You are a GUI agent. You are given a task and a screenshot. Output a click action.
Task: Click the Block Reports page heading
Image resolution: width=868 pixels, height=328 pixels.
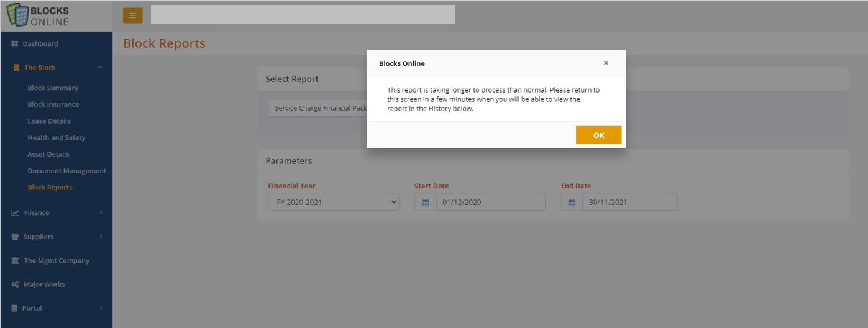[164, 43]
